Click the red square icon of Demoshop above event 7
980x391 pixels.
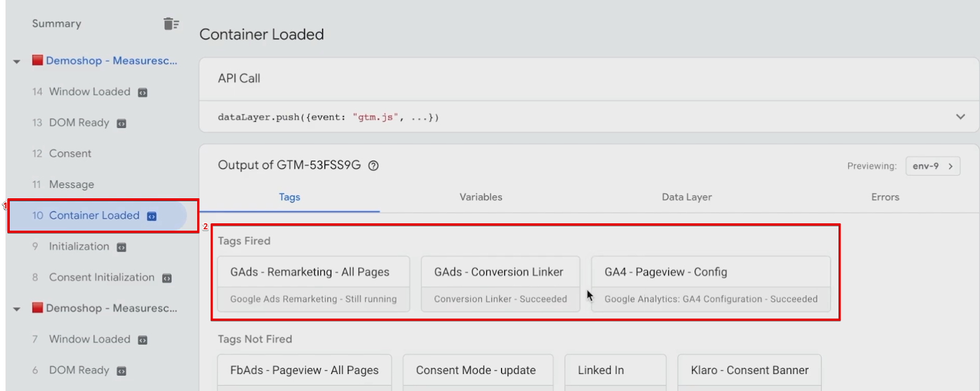pyautogui.click(x=37, y=307)
